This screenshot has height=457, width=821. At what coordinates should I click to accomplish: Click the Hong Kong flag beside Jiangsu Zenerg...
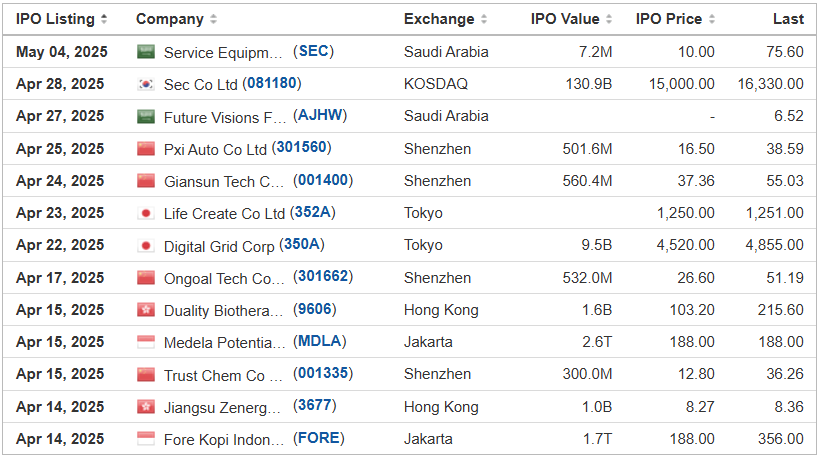click(x=146, y=407)
